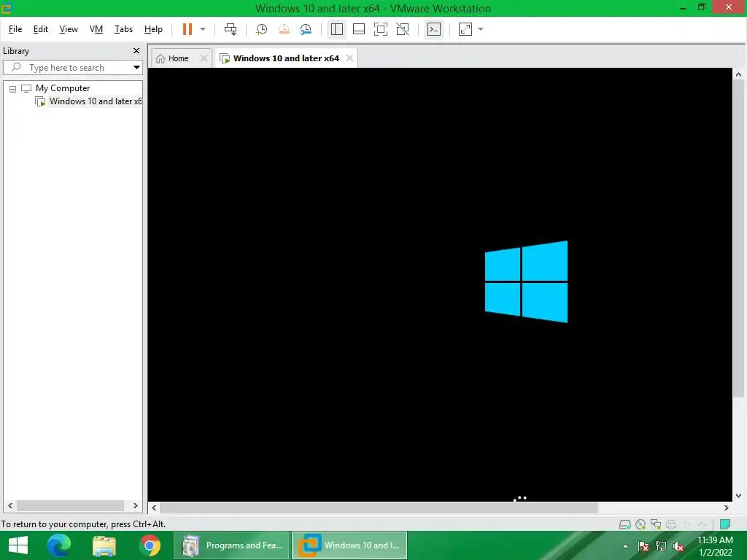
Task: Close the Library panel
Action: coord(136,50)
